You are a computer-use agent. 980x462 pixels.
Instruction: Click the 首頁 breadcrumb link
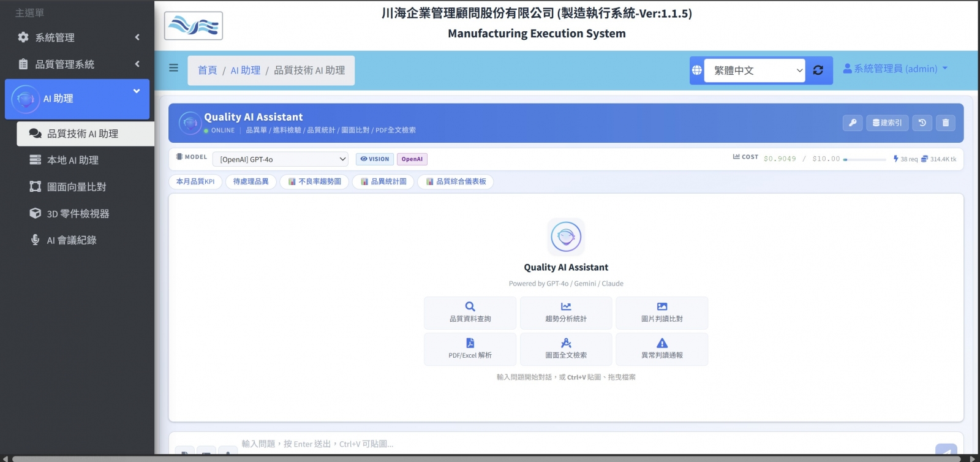207,70
